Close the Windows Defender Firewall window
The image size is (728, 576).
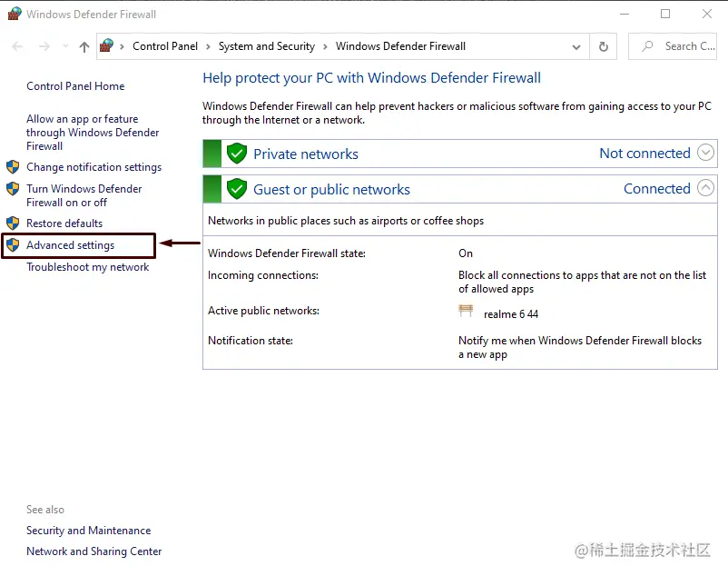(x=706, y=14)
